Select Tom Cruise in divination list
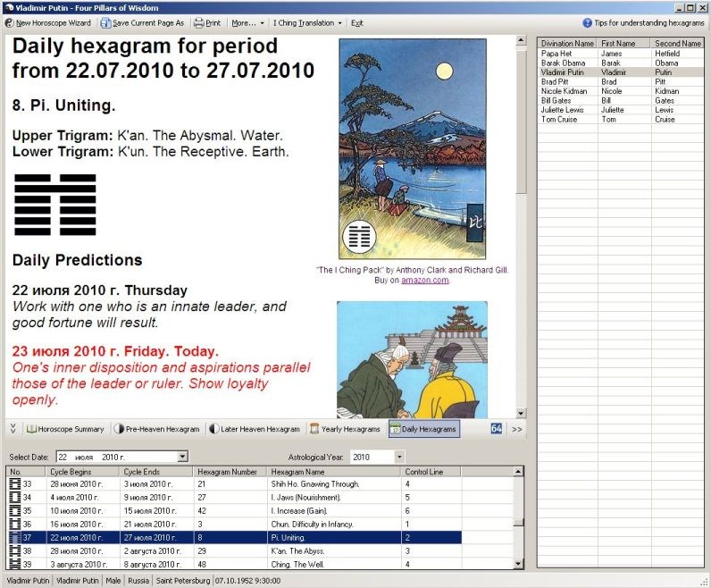711x588 pixels. pyautogui.click(x=620, y=120)
